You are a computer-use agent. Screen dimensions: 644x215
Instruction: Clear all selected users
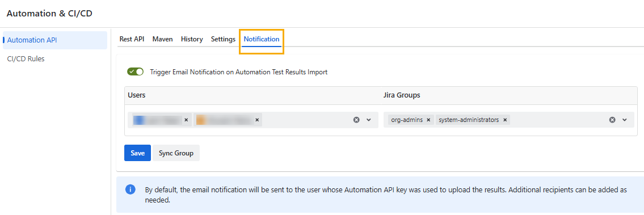356,120
